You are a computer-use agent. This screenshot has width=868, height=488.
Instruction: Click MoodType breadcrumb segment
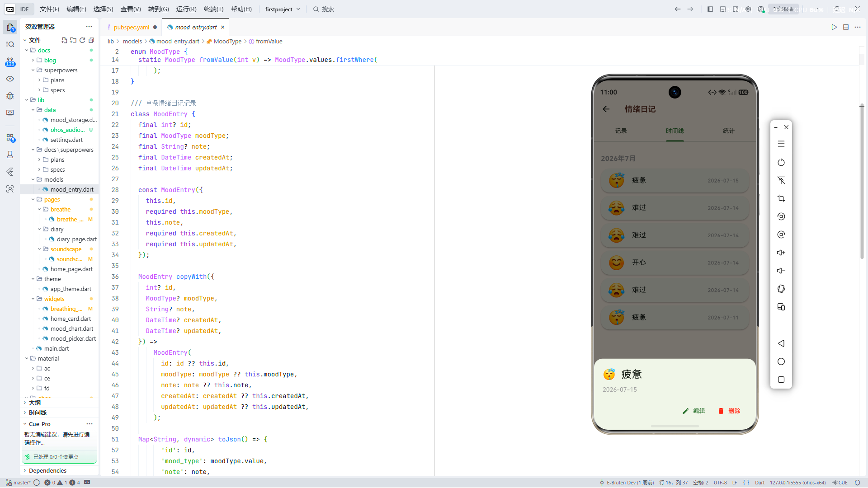[x=227, y=41]
